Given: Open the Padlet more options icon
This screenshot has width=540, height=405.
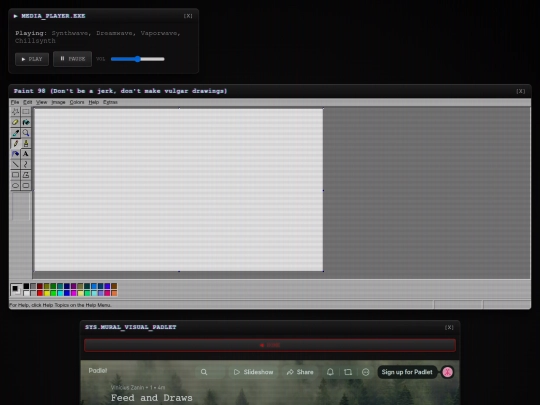Looking at the screenshot, I should click(x=366, y=372).
